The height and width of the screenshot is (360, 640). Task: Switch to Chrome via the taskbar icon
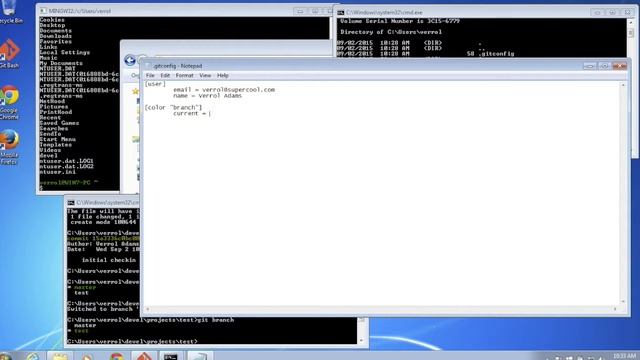116,357
